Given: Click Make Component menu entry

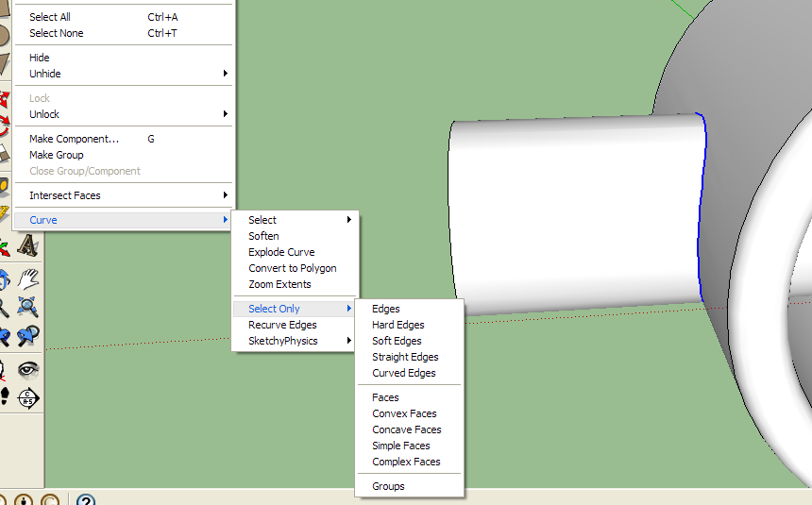Looking at the screenshot, I should click(74, 139).
